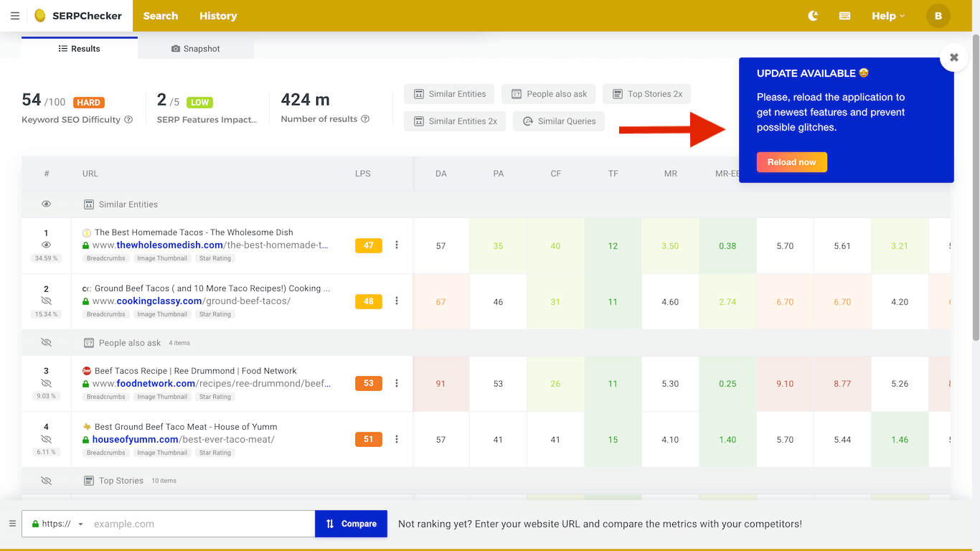Screen dimensions: 980x551
Task: Open more options for foodnetwork.com row
Action: pyautogui.click(x=397, y=383)
